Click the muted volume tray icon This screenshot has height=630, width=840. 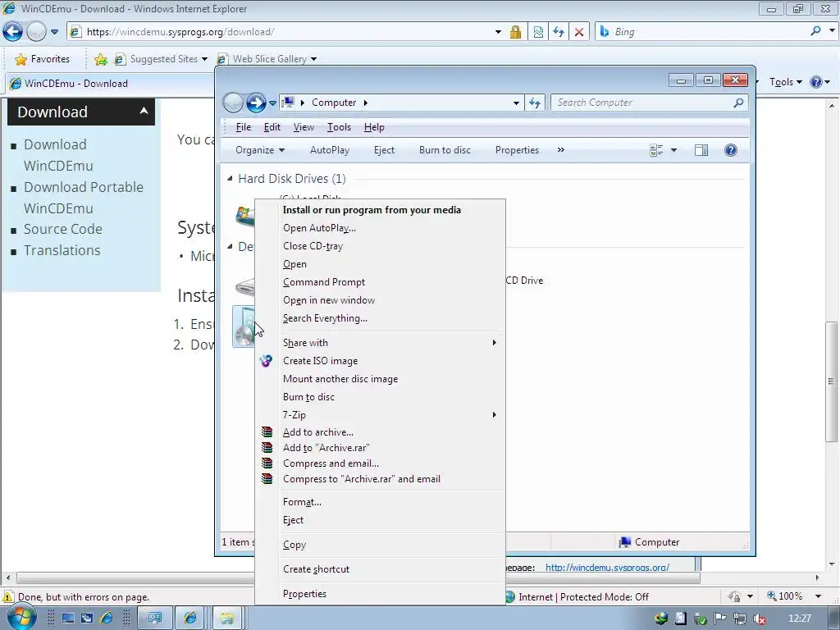tap(760, 619)
